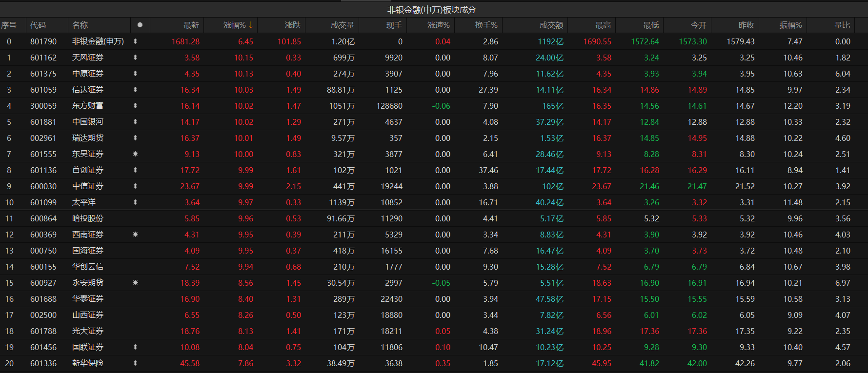868x373 pixels.
Task: Select the 华创云信 stock name
Action: click(88, 267)
